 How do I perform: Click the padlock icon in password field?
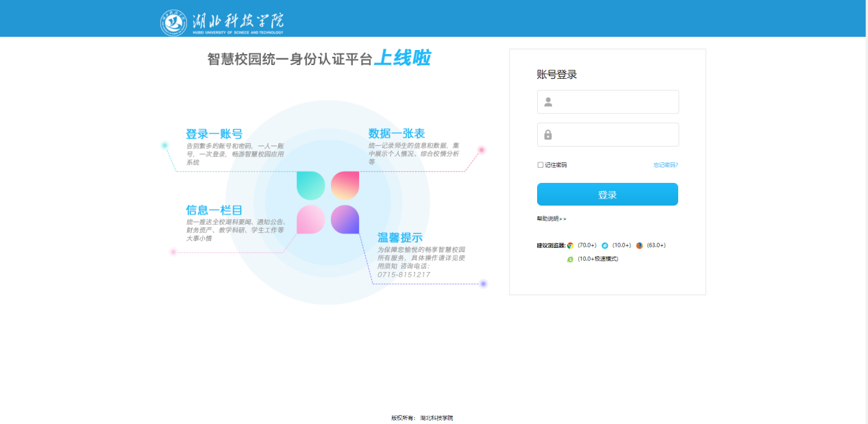(548, 135)
